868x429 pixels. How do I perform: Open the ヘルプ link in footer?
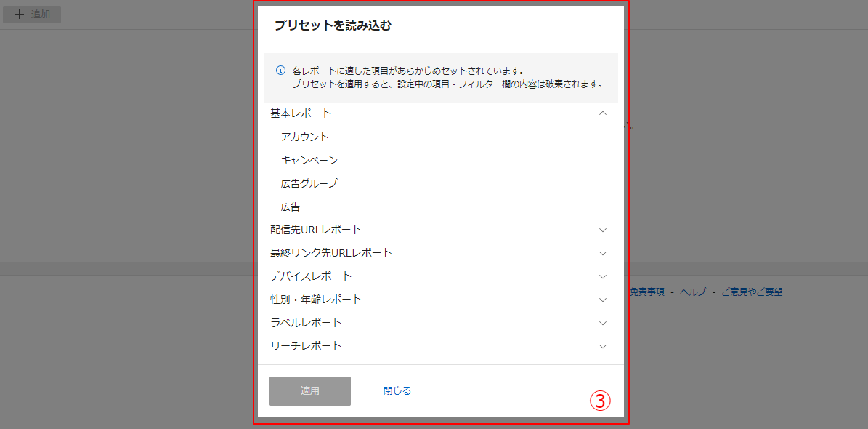tap(692, 292)
